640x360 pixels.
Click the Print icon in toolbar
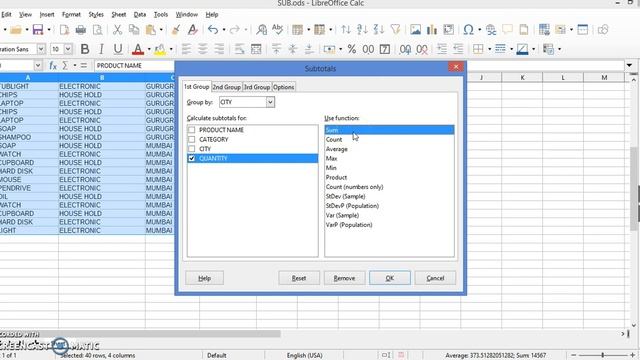click(81, 30)
